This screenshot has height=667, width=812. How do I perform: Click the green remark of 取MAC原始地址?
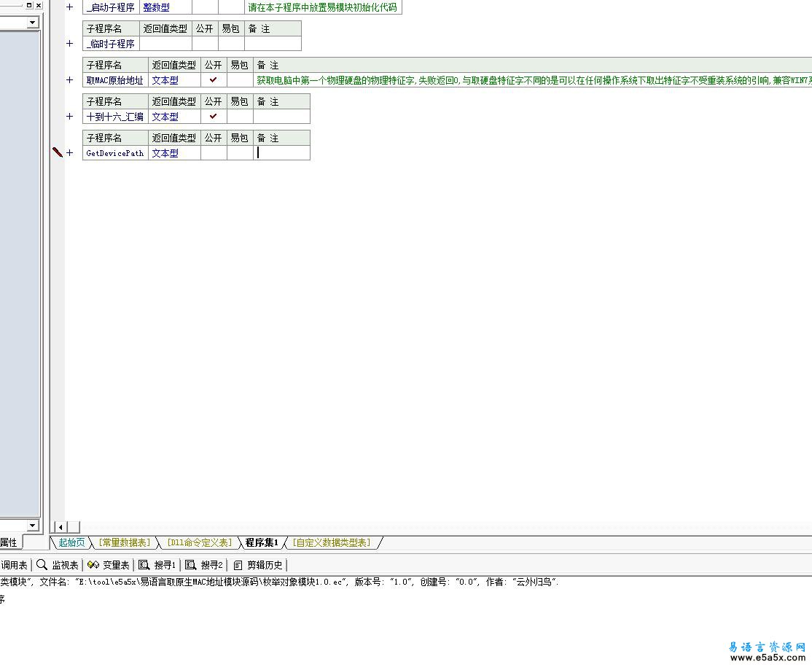pyautogui.click(x=534, y=80)
